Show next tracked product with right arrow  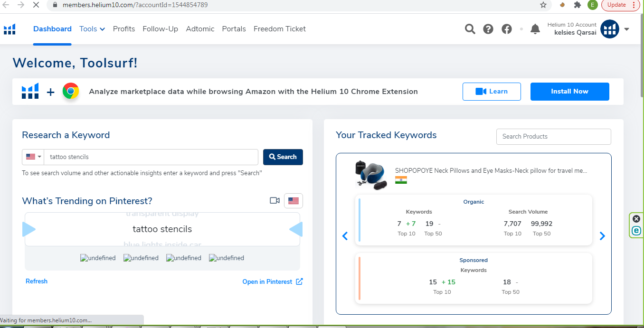(x=602, y=236)
